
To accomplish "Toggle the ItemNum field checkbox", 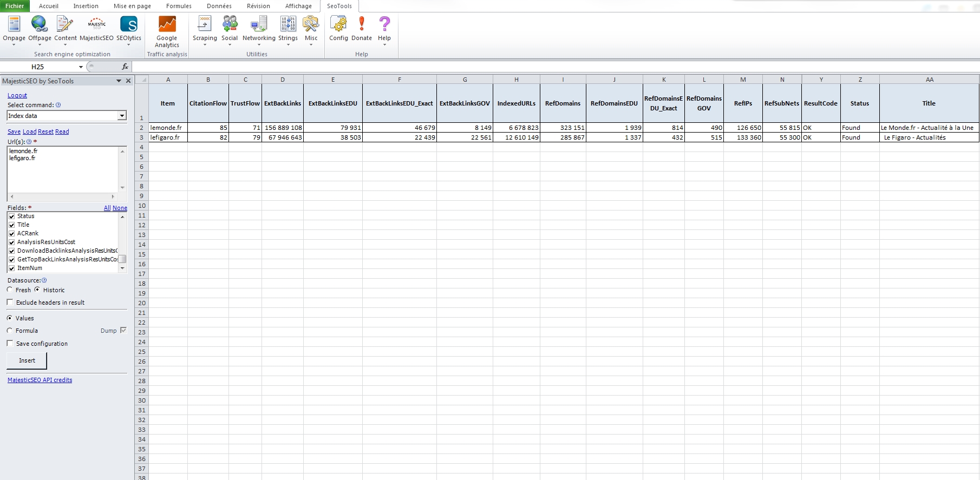I will 11,268.
